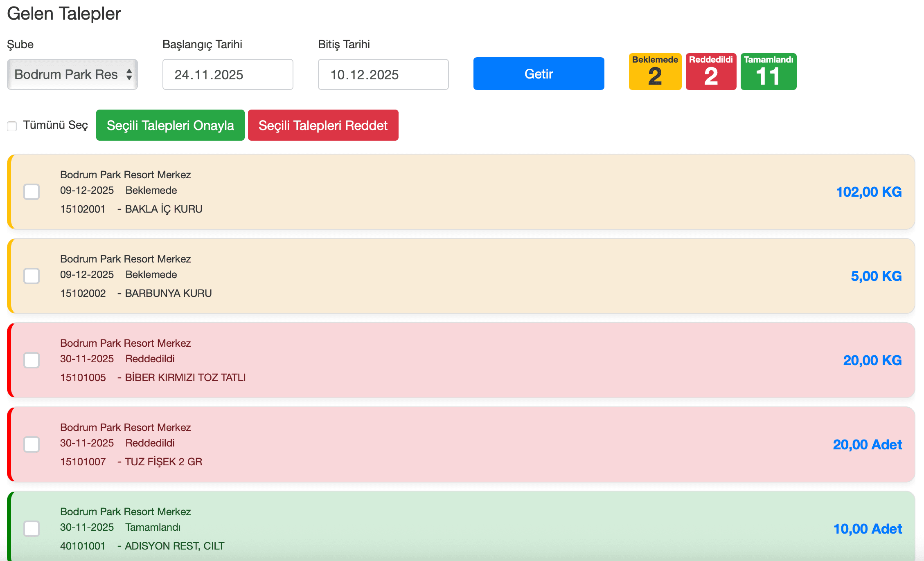This screenshot has height=561, width=924.
Task: Click the Bitiş Tarihi date field
Action: [383, 74]
